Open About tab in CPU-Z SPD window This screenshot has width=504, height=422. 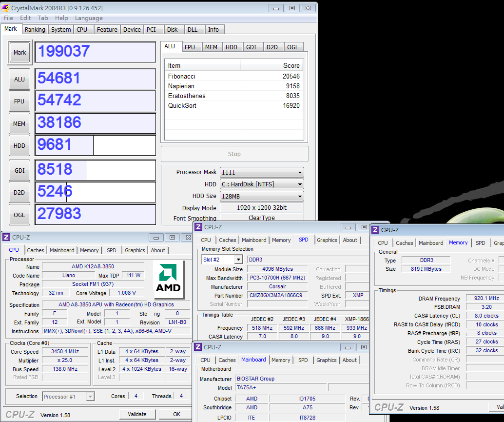tap(350, 240)
